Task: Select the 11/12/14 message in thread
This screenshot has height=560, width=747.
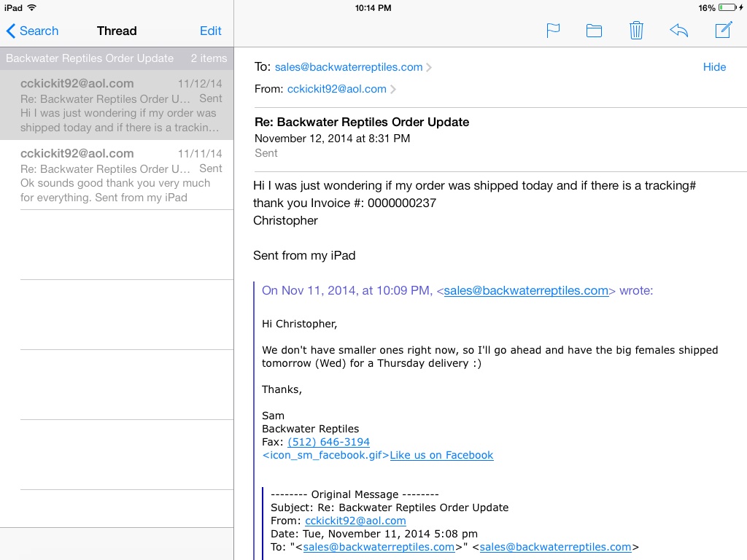Action: tap(117, 105)
